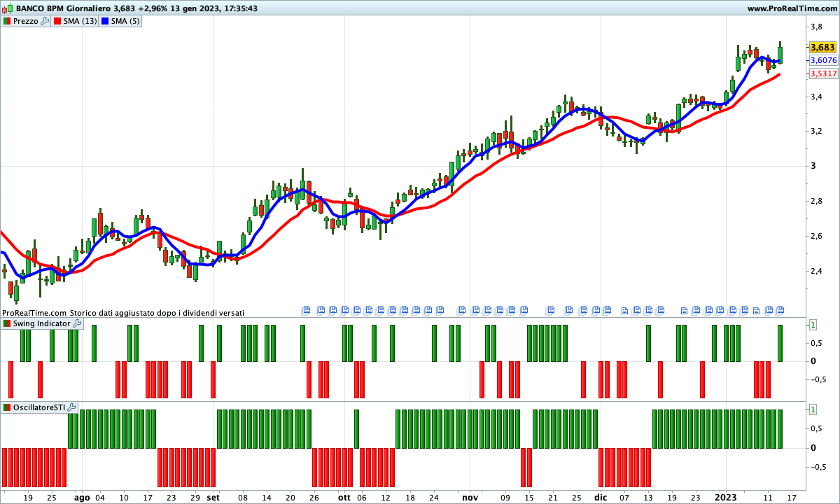Image resolution: width=840 pixels, height=504 pixels.
Task: Open Prezzo settings with its wrench icon
Action: 45,21
